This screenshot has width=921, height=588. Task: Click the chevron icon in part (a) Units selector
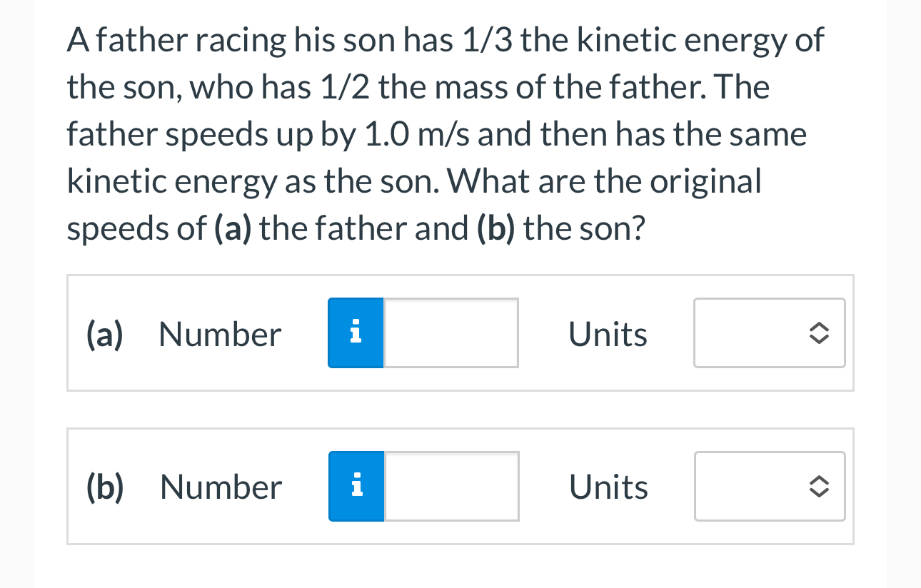point(820,333)
